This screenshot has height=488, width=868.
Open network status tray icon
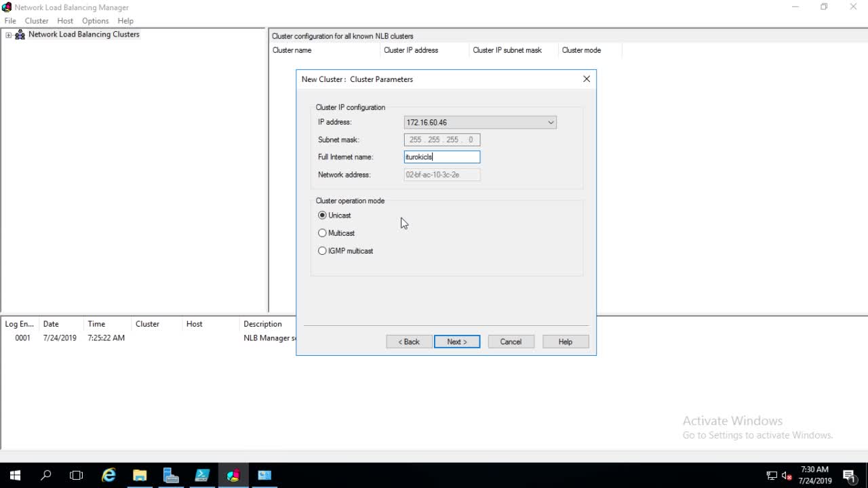tap(772, 476)
